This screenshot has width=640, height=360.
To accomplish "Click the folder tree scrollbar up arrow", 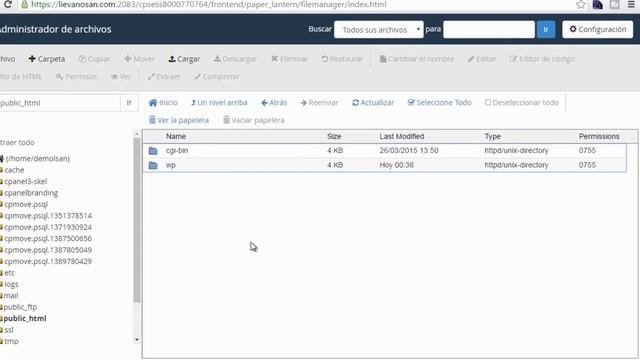I will 137,133.
